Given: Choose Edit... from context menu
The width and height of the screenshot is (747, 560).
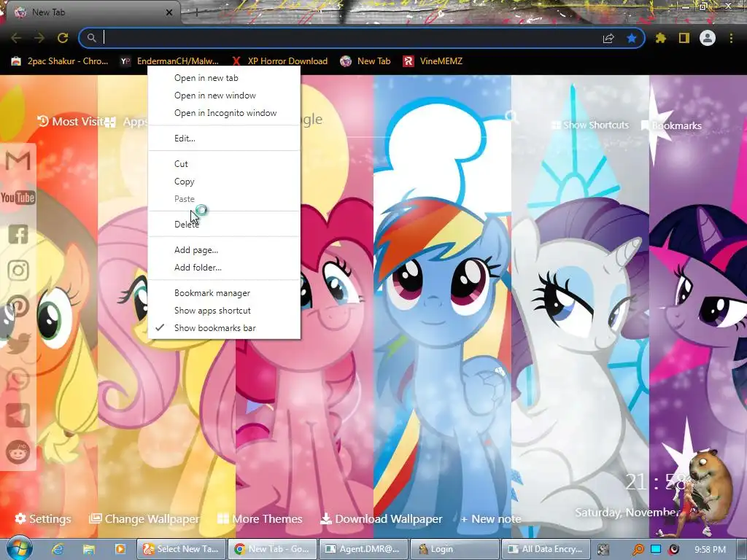Looking at the screenshot, I should click(224, 139).
